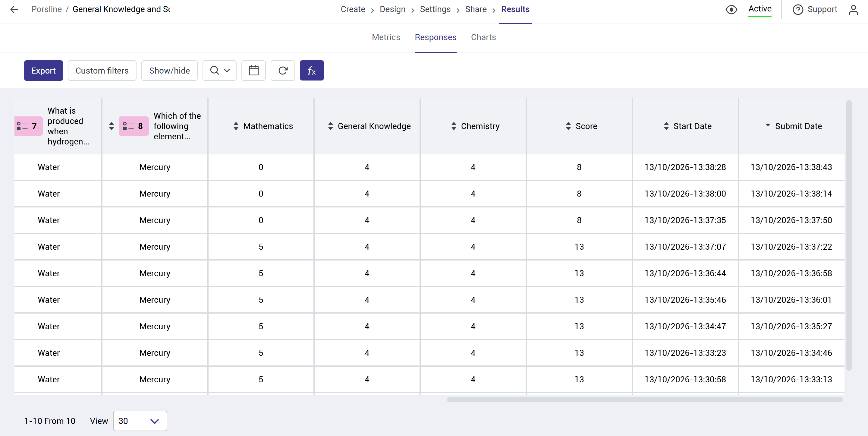Open the View rows-per-page dropdown
868x436 pixels.
(140, 421)
